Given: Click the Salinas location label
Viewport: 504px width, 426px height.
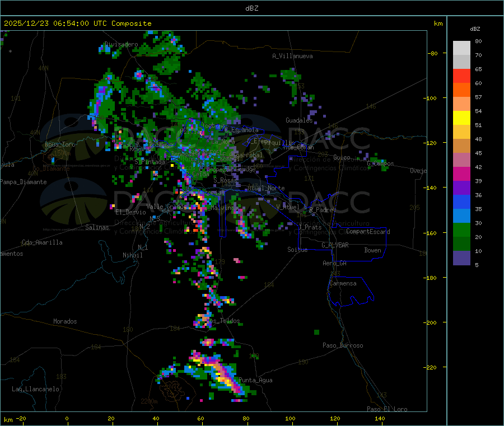Looking at the screenshot, I should pyautogui.click(x=97, y=227).
